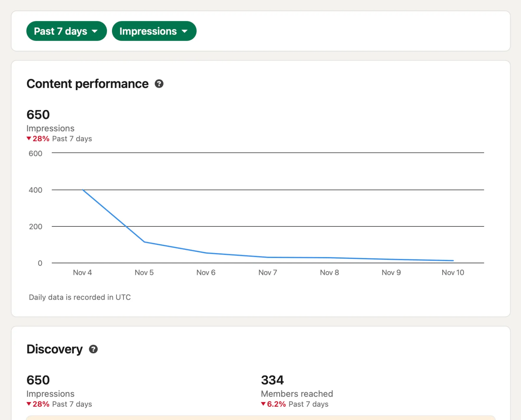Expand the chevron on the Past 7 days pill
The width and height of the screenshot is (521, 420).
[95, 31]
